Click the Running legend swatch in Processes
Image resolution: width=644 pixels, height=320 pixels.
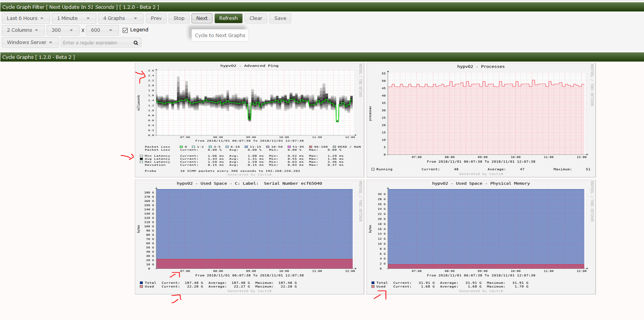(373, 169)
